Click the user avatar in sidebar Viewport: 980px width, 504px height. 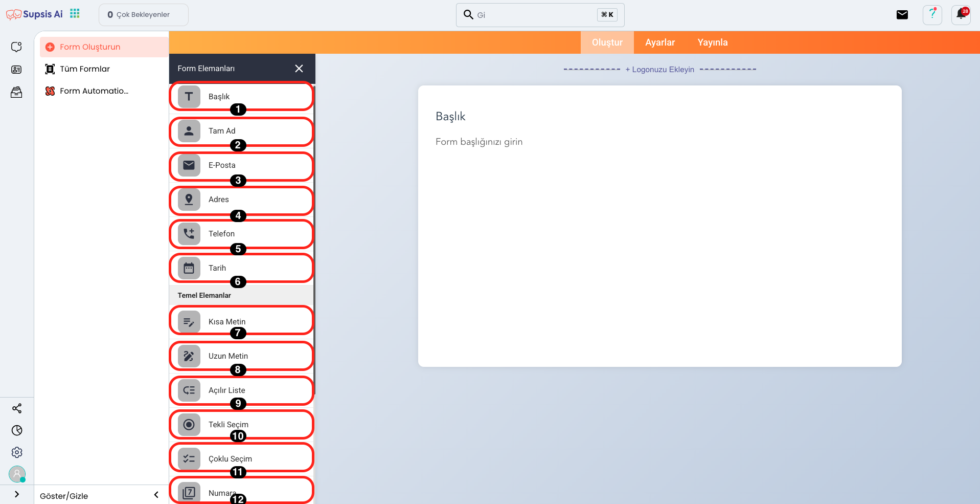pos(17,474)
